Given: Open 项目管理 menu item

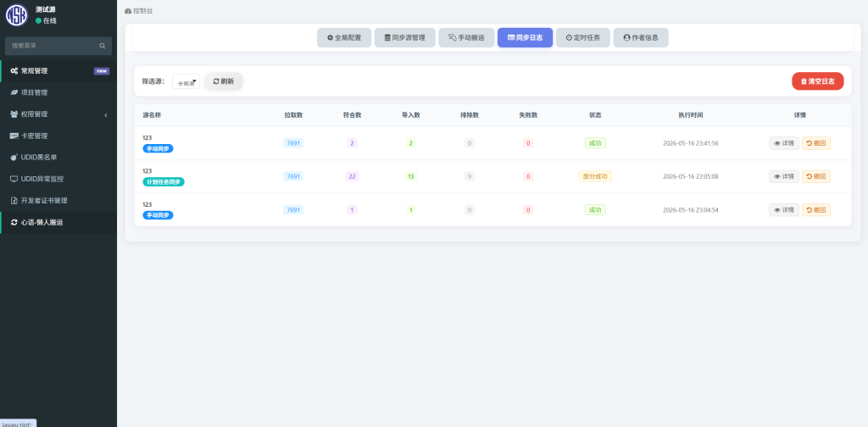Looking at the screenshot, I should (58, 92).
